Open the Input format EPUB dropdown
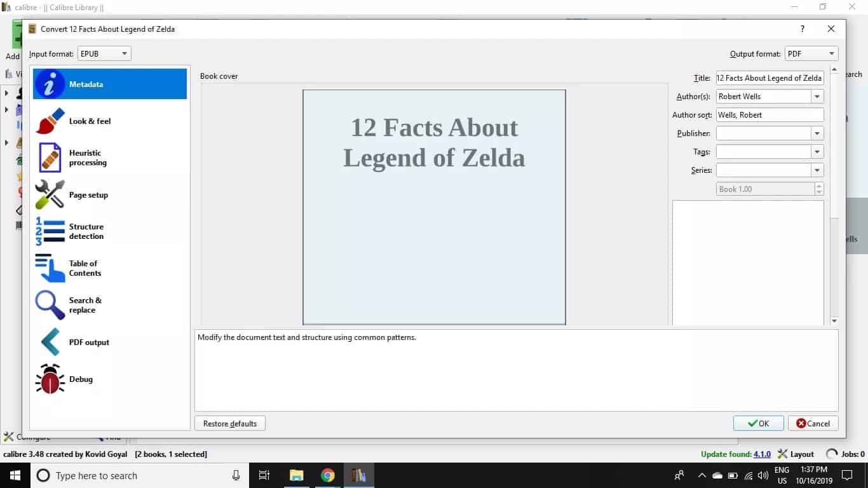The width and height of the screenshot is (868, 488). click(x=104, y=54)
